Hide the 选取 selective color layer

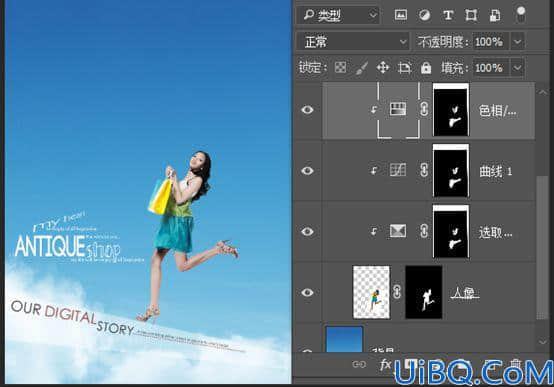307,231
